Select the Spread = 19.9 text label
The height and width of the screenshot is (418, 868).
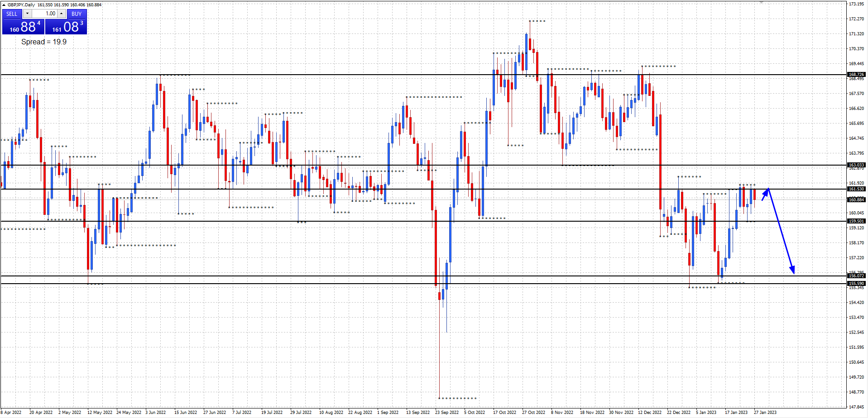click(x=44, y=42)
